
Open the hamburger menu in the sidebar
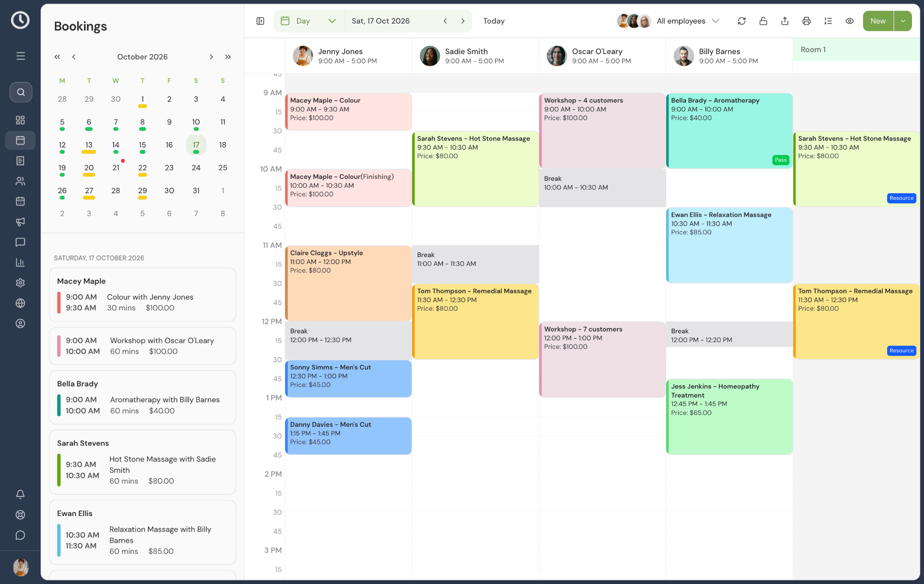(x=20, y=56)
